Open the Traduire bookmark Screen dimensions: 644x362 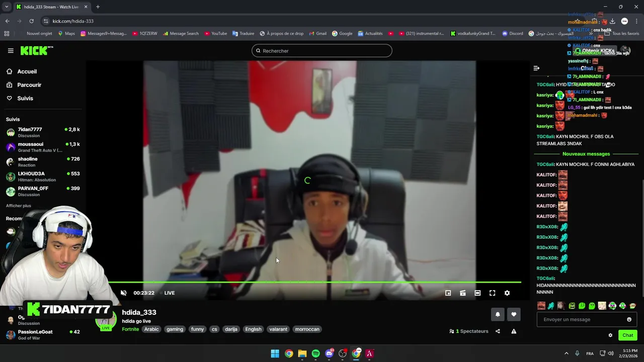pyautogui.click(x=243, y=34)
